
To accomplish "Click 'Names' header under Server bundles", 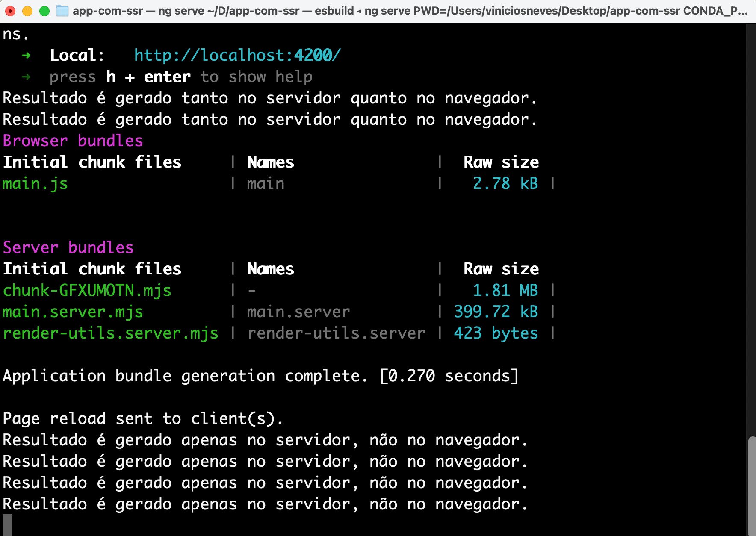I will tap(271, 269).
